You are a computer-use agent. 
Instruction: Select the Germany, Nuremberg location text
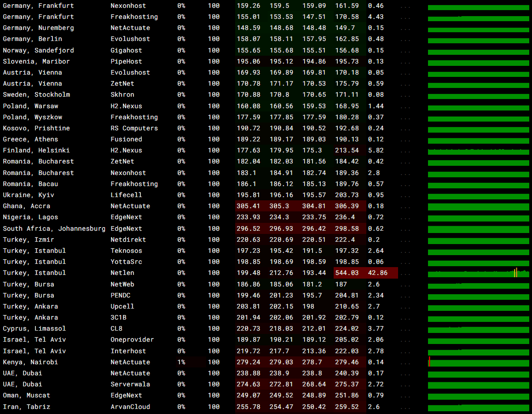tap(38, 28)
